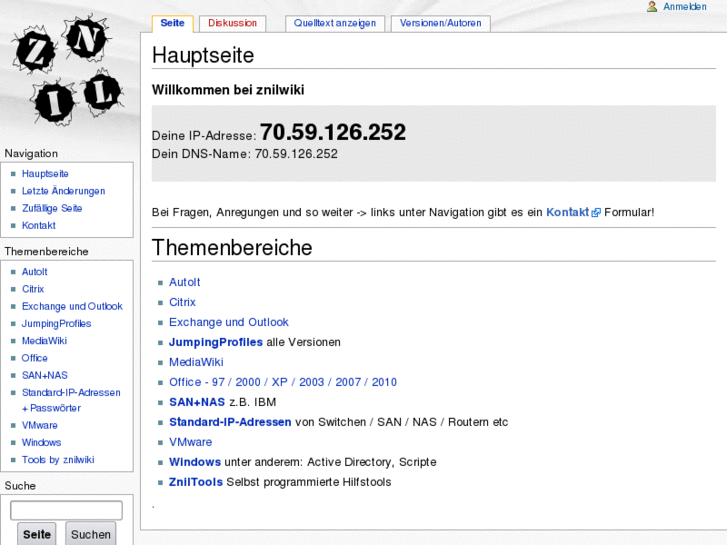Screen dimensions: 727x545
Task: Open the Anmelden login link
Action: (x=684, y=6)
